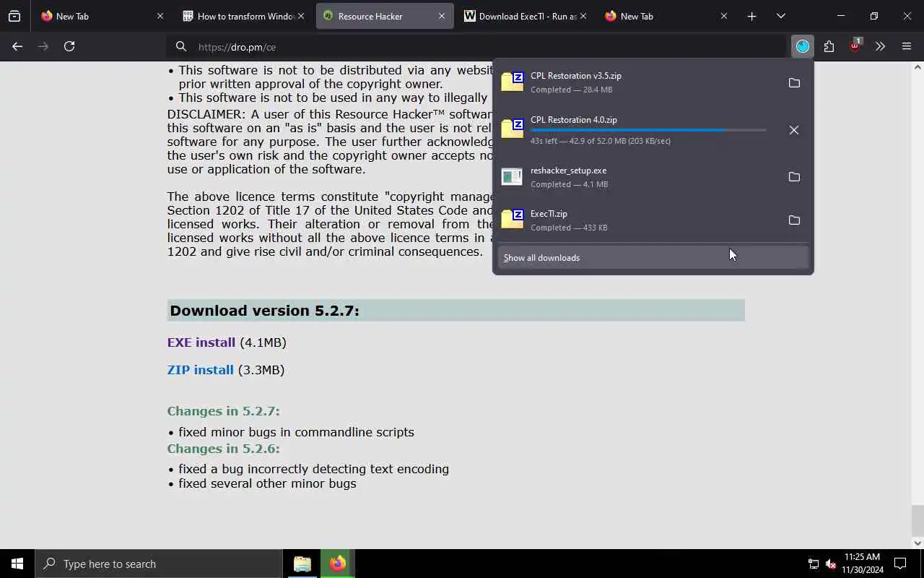Click the Changes in 5.2.6 heading

(x=223, y=449)
